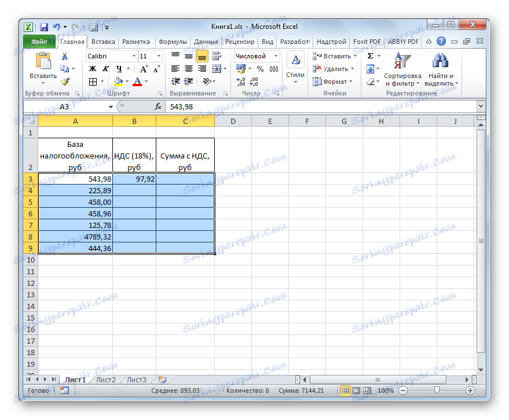Switch to the Формулы ribbon tab
Screen dimensions: 509x420
click(x=173, y=42)
